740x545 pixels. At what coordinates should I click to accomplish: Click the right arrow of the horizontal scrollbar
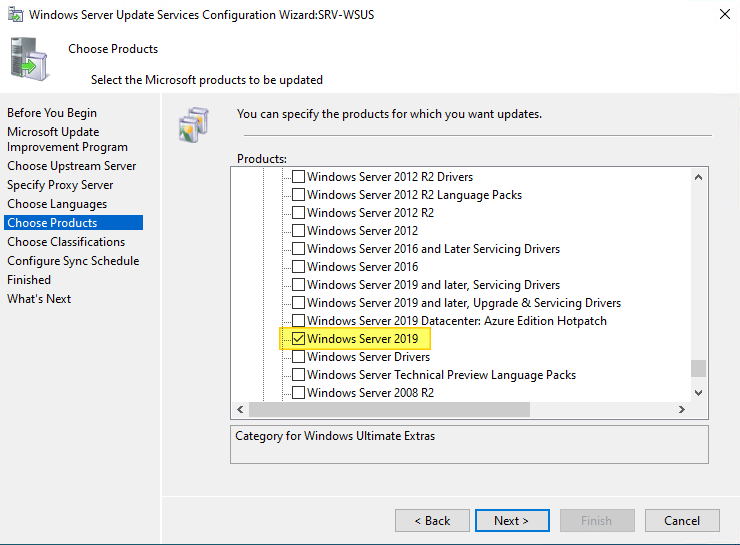(x=681, y=409)
